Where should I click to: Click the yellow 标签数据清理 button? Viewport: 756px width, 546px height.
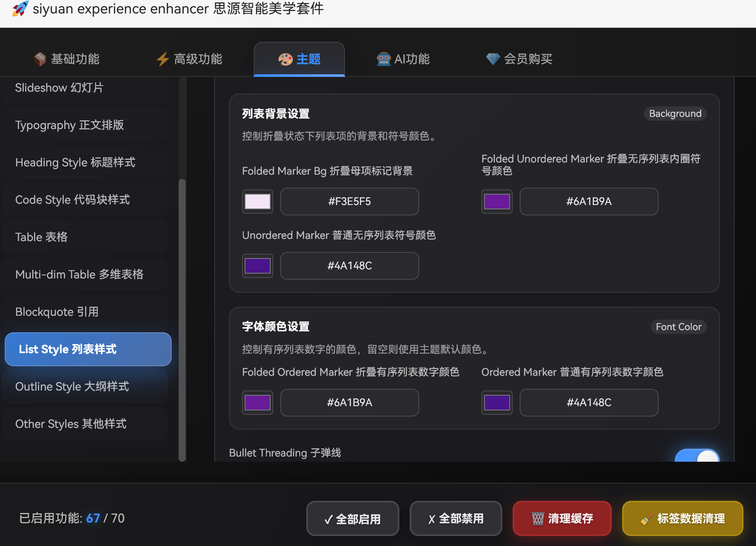(x=683, y=519)
